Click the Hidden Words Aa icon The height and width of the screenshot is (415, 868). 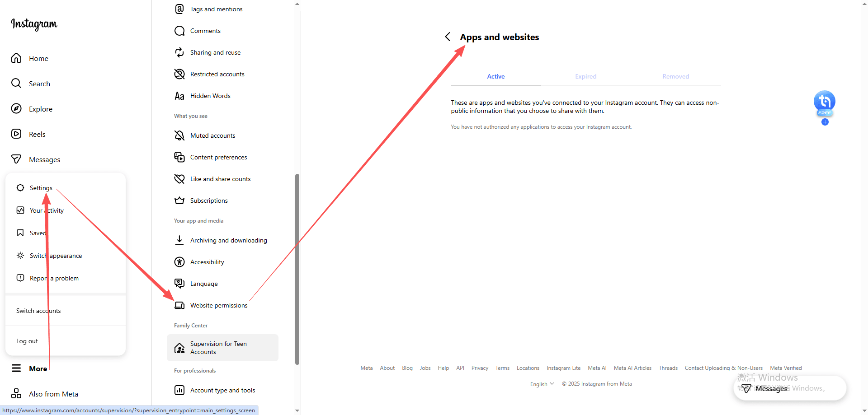click(x=179, y=96)
